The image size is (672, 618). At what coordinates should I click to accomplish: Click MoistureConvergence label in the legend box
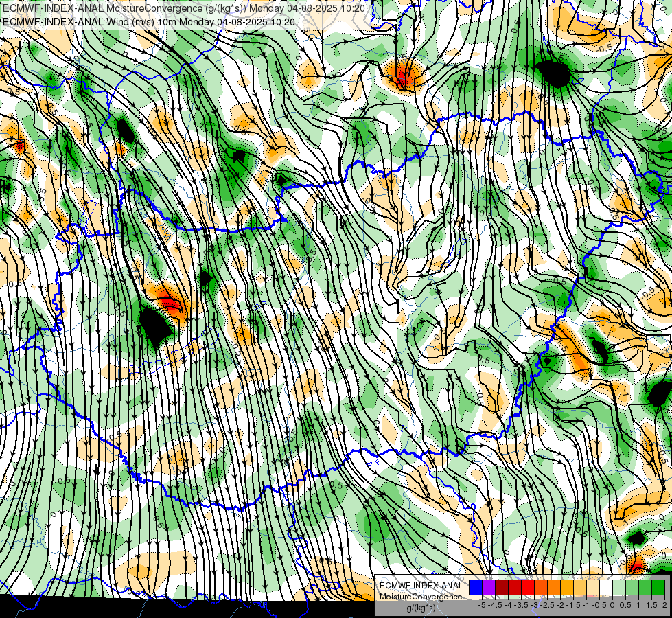coord(421,597)
